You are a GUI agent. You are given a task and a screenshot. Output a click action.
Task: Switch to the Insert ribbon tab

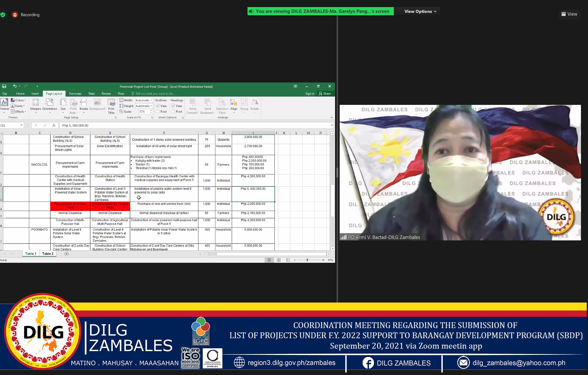(35, 94)
